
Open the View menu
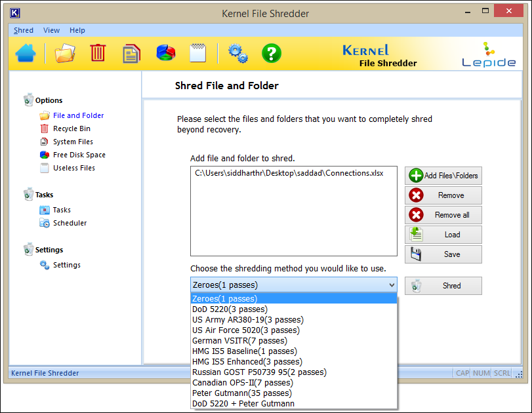coord(52,30)
